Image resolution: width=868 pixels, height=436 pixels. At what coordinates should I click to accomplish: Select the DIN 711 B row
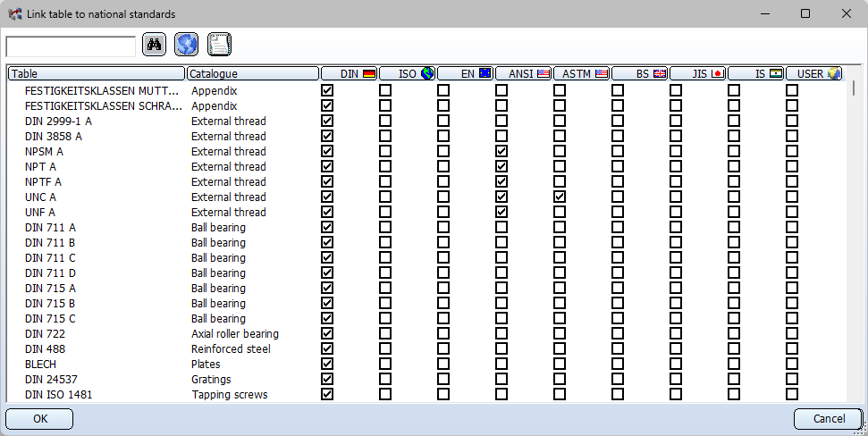pos(50,242)
